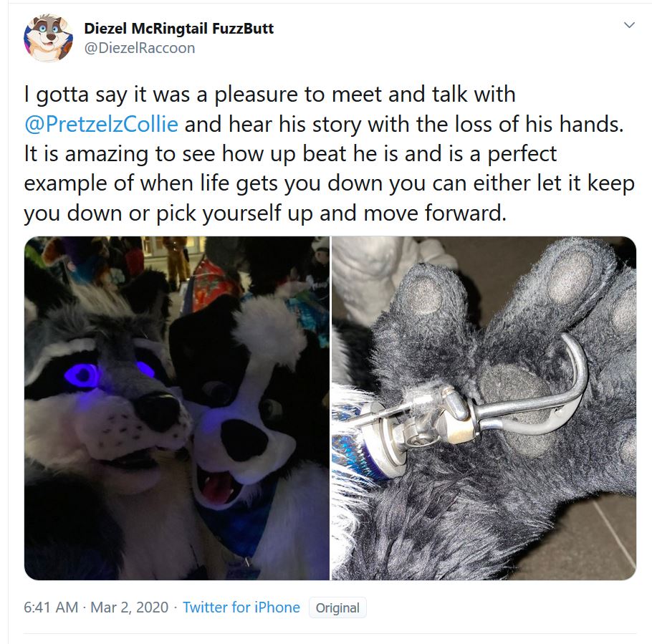The height and width of the screenshot is (644, 652).
Task: Visit the @DiezelRaccoon handle
Action: point(139,48)
